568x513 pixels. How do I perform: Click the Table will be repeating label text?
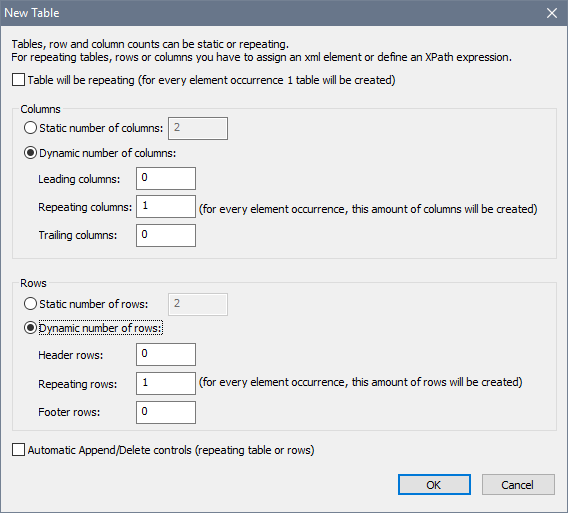click(x=212, y=80)
